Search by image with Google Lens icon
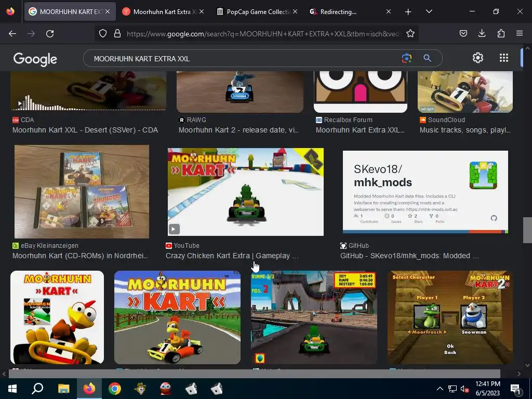 406,58
